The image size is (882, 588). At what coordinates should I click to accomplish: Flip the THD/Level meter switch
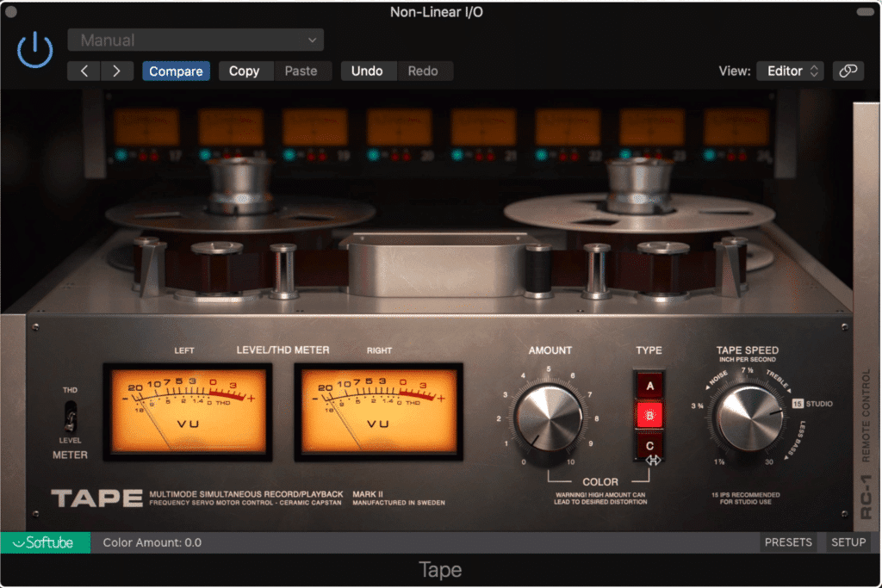(71, 417)
